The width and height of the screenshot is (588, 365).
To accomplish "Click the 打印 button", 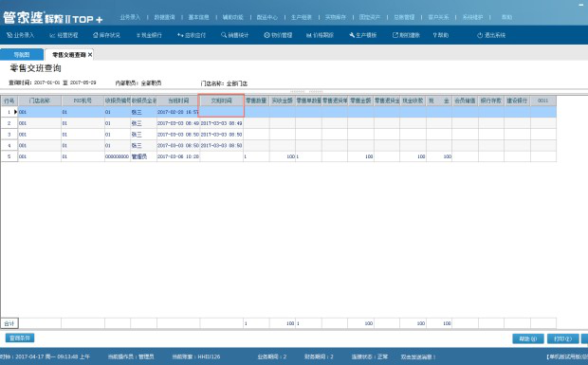I will pos(563,338).
